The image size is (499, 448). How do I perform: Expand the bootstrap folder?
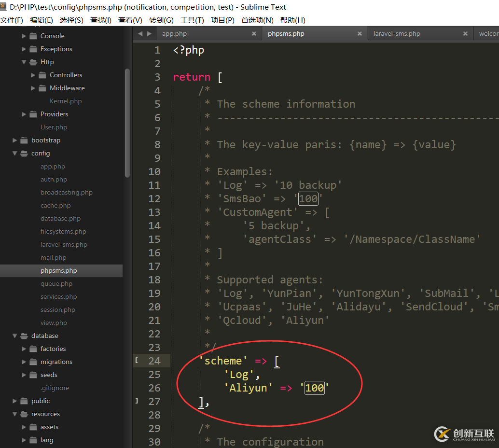(x=15, y=140)
